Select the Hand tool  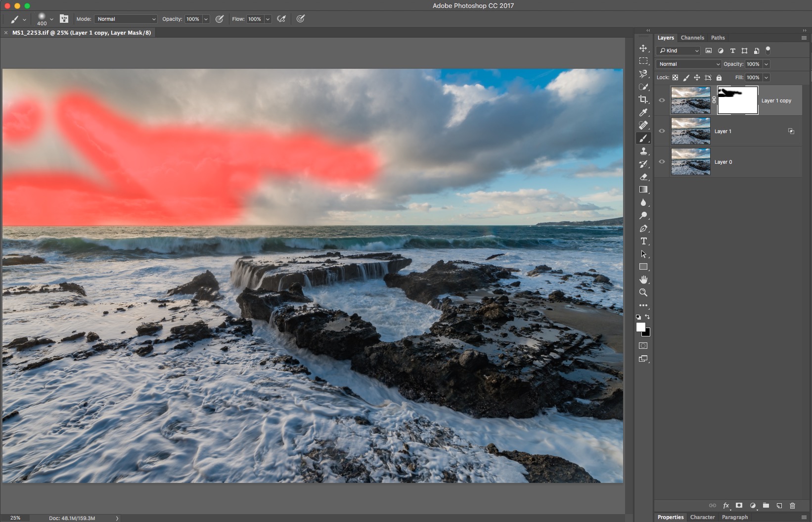click(x=643, y=280)
